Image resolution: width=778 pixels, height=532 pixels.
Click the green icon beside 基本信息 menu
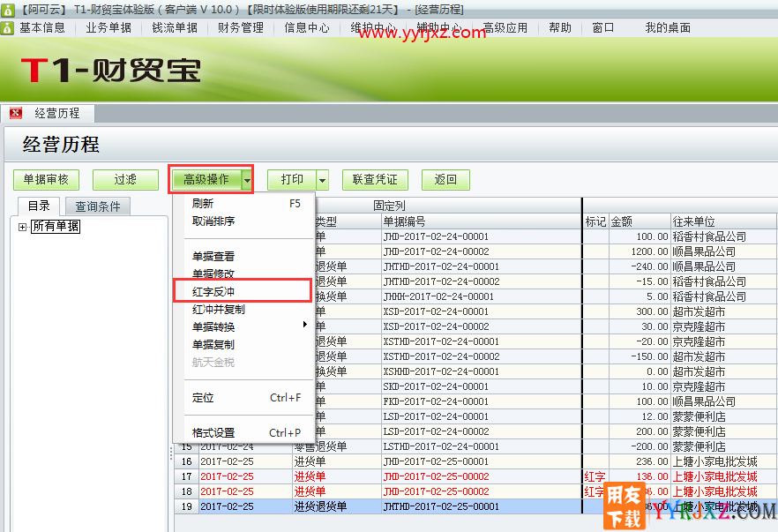7,28
